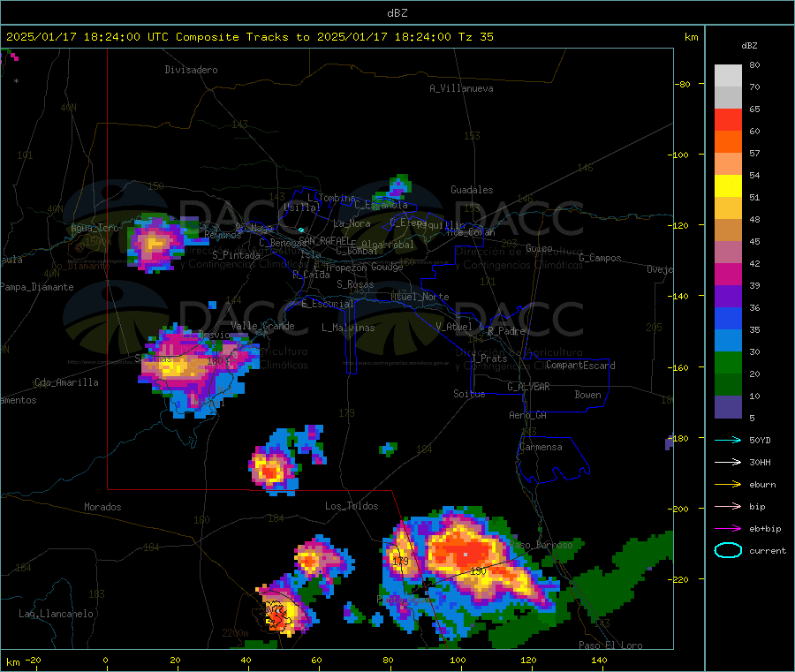Viewport: 795px width, 672px height.
Task: Click the yellow eburn arrow icon
Action: (728, 485)
